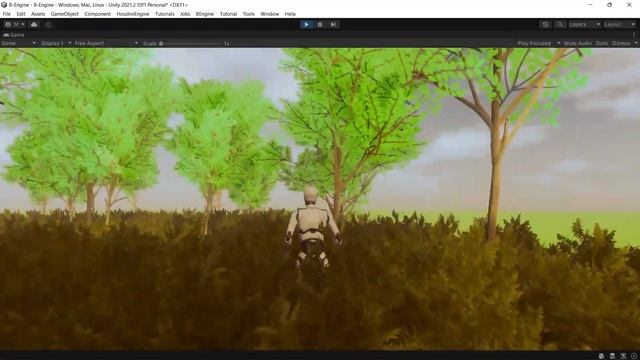The height and width of the screenshot is (360, 640).
Task: Open the Unity account dropdown
Action: click(15, 24)
